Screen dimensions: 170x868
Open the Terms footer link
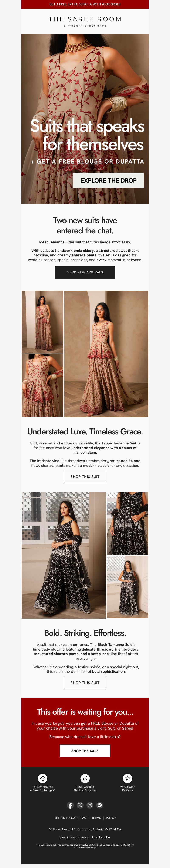pyautogui.click(x=96, y=818)
